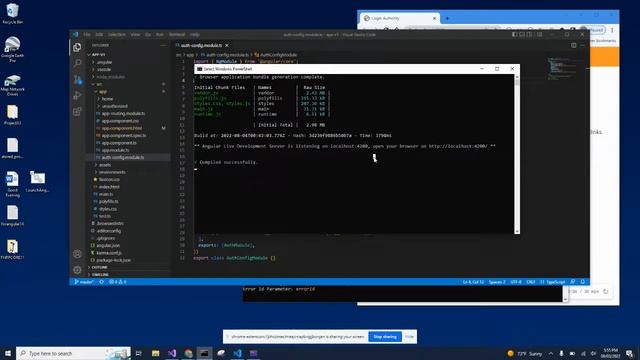Viewport: 640px width, 360px height.
Task: Expand the .vscode folder in Explorer
Action: (104, 69)
